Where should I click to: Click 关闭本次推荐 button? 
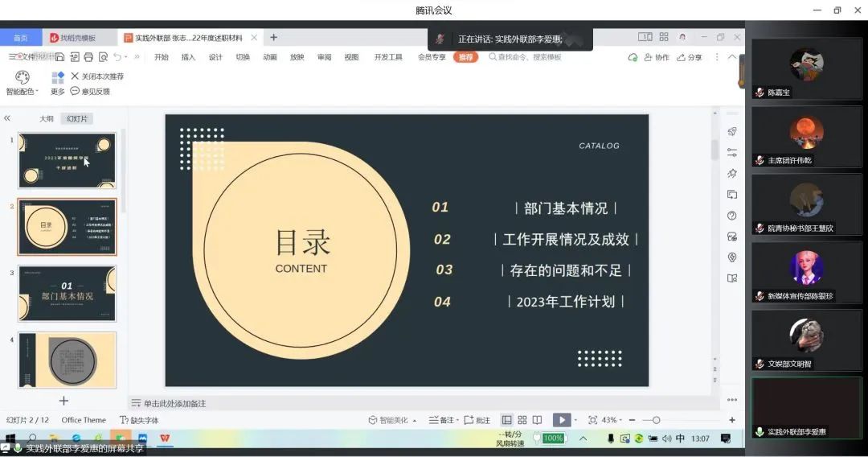[x=97, y=76]
